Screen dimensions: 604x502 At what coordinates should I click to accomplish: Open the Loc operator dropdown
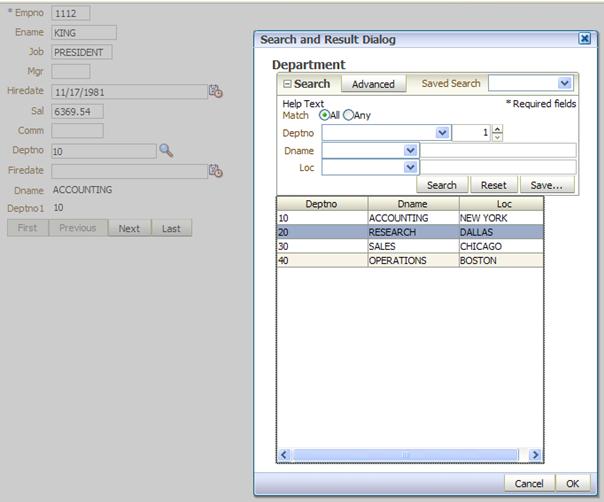pyautogui.click(x=410, y=168)
